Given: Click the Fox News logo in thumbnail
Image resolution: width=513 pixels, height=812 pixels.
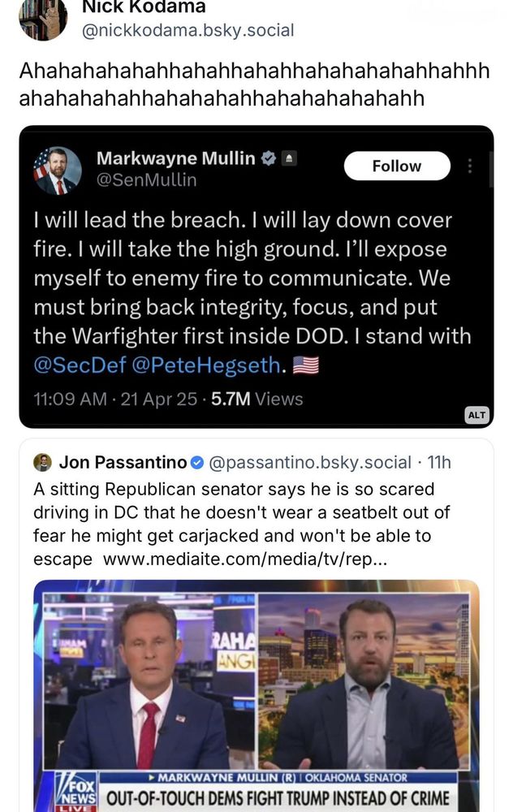Looking at the screenshot, I should 75,791.
